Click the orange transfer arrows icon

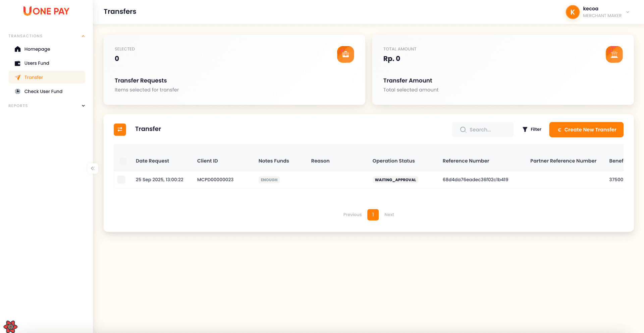pos(120,130)
